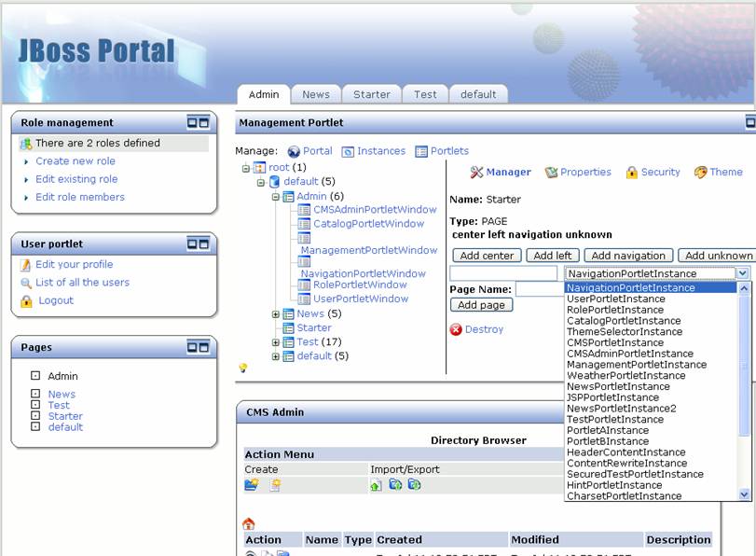
Task: Expand the bottom default (5) page node
Action: click(276, 356)
